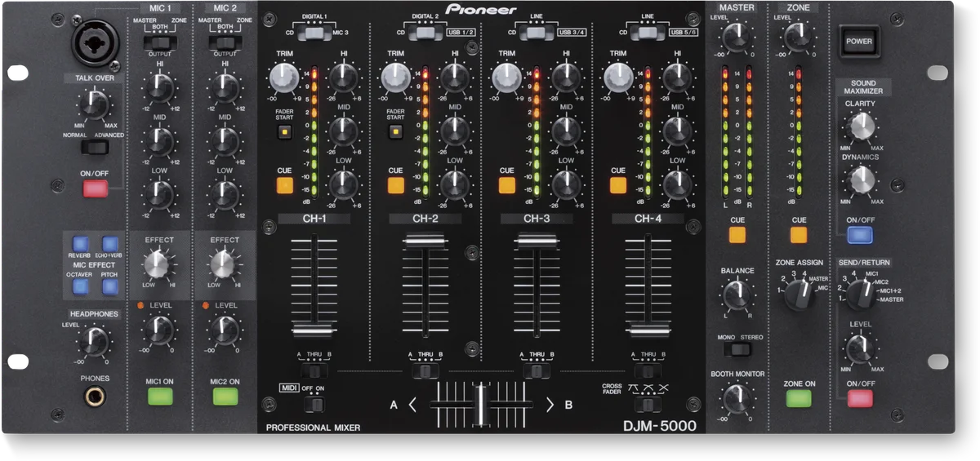
Task: Hit the orange MASTER CUE button
Action: pos(737,236)
